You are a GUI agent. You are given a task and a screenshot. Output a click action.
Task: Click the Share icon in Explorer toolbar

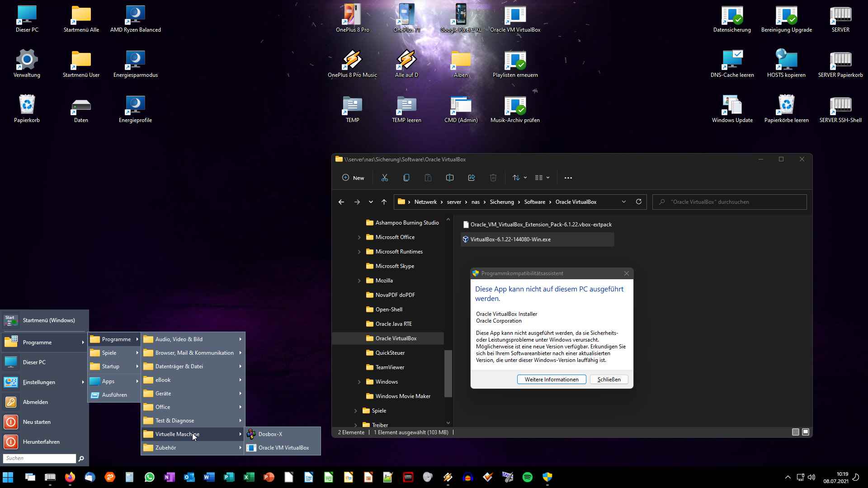(x=472, y=178)
